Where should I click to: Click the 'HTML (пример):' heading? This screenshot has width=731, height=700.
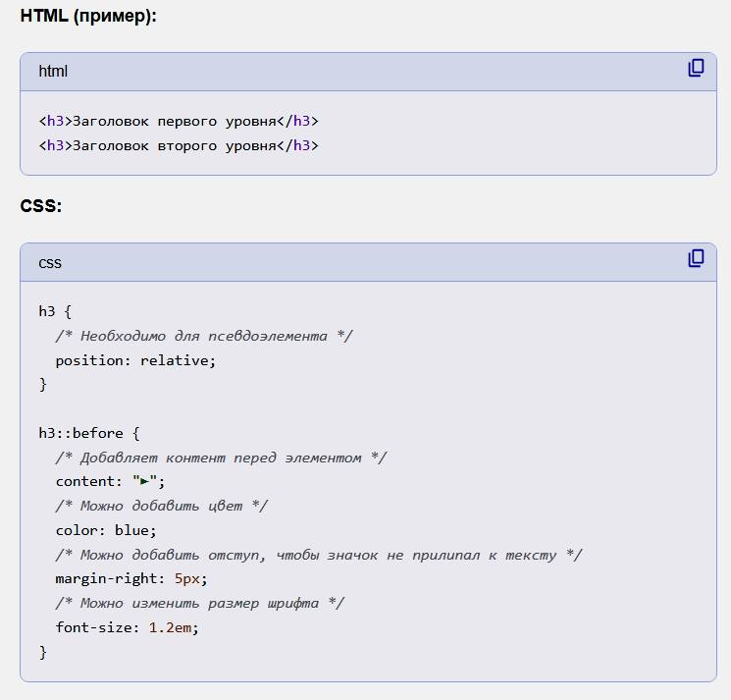[x=88, y=16]
